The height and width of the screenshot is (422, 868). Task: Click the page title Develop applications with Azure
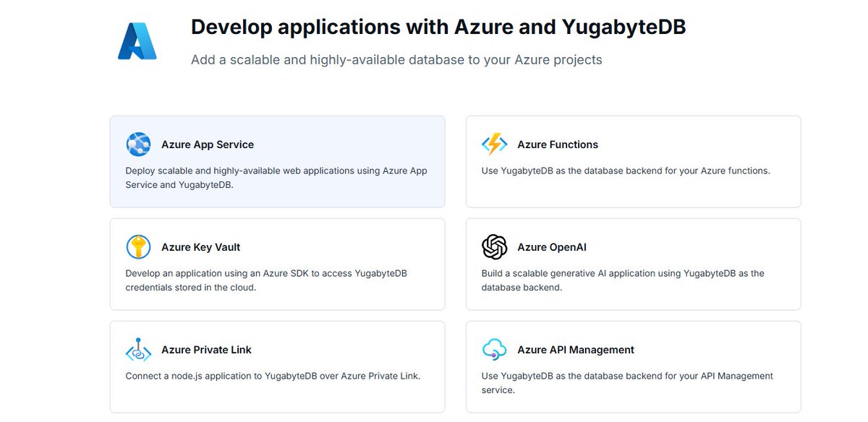pyautogui.click(x=437, y=27)
